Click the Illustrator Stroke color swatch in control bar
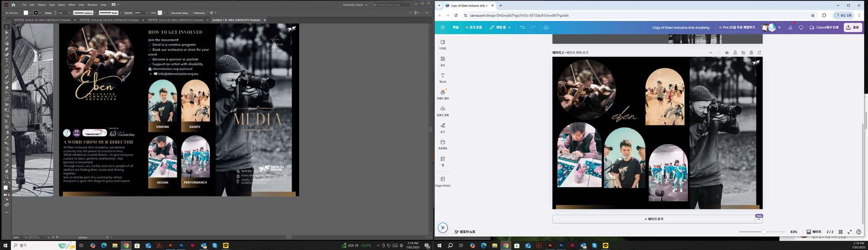868x250 pixels. point(36,13)
